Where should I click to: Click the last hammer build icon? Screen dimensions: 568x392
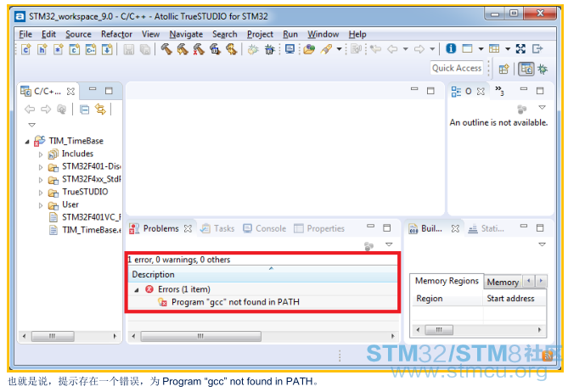tap(231, 49)
